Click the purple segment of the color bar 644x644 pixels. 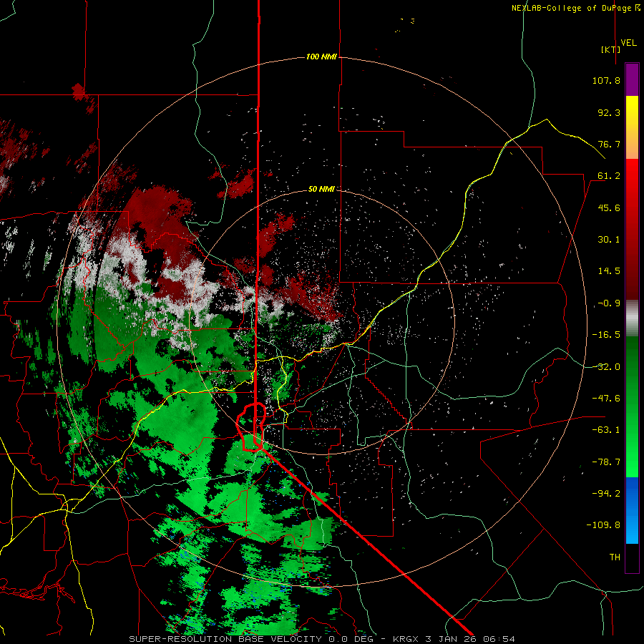(x=632, y=80)
